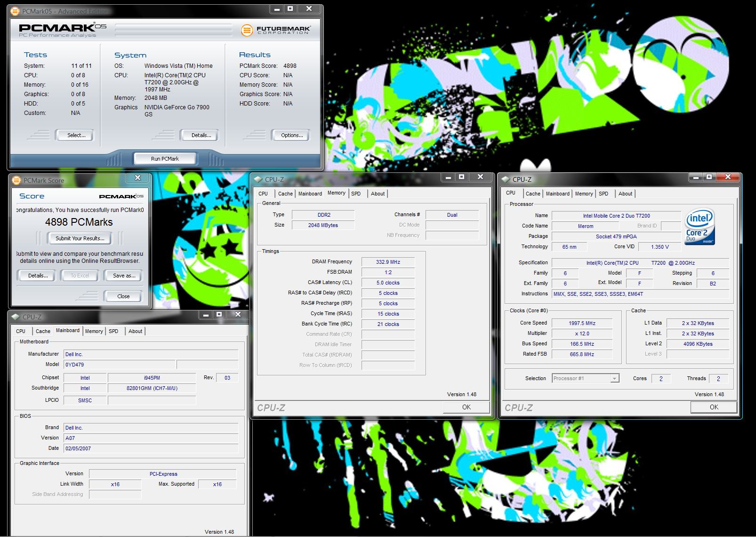Select SPD tab in Mainboard CPU-Z window
This screenshot has width=756, height=537.
[113, 331]
